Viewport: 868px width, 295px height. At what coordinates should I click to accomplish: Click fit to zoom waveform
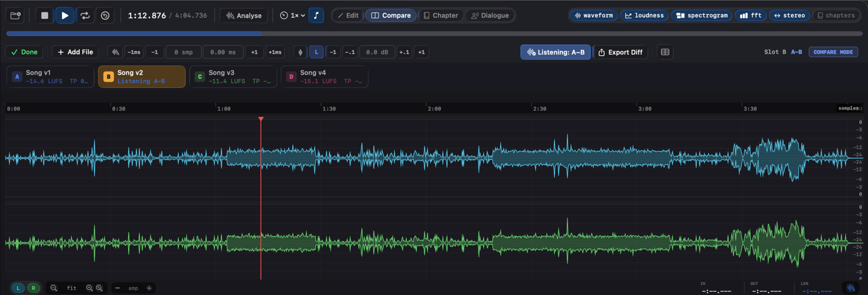click(71, 288)
